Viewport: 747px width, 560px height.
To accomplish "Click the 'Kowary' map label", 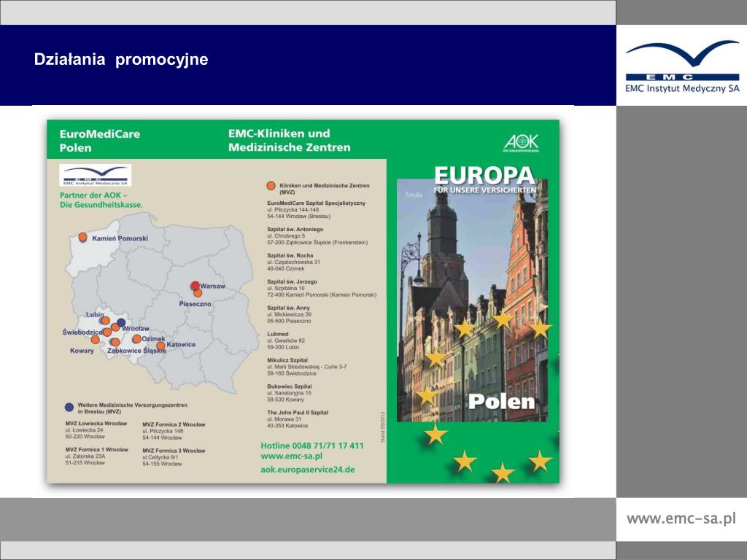I will pyautogui.click(x=82, y=351).
